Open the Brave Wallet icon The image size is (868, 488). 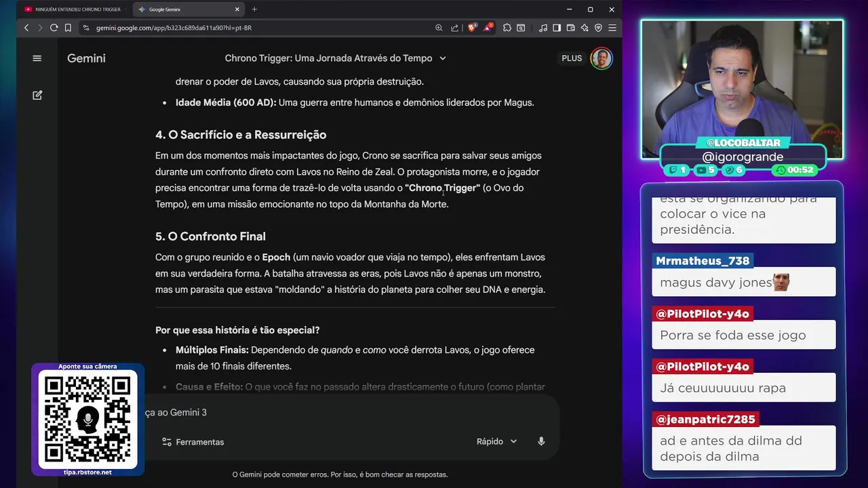pyautogui.click(x=570, y=28)
